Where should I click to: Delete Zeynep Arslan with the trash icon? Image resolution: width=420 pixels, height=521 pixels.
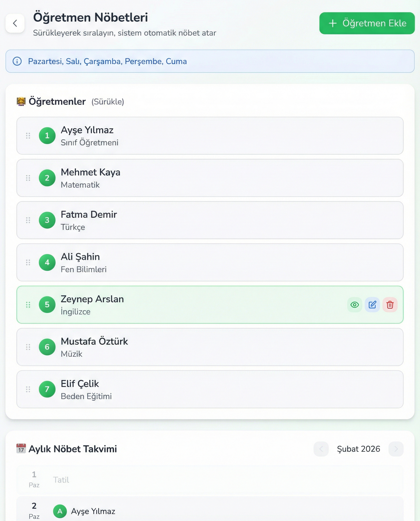[390, 305]
